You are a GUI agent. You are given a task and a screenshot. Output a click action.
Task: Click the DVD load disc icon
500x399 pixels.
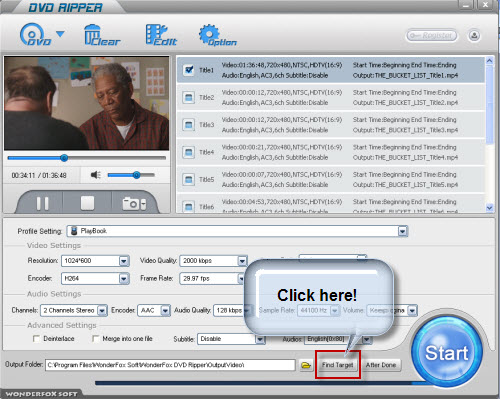click(x=35, y=35)
